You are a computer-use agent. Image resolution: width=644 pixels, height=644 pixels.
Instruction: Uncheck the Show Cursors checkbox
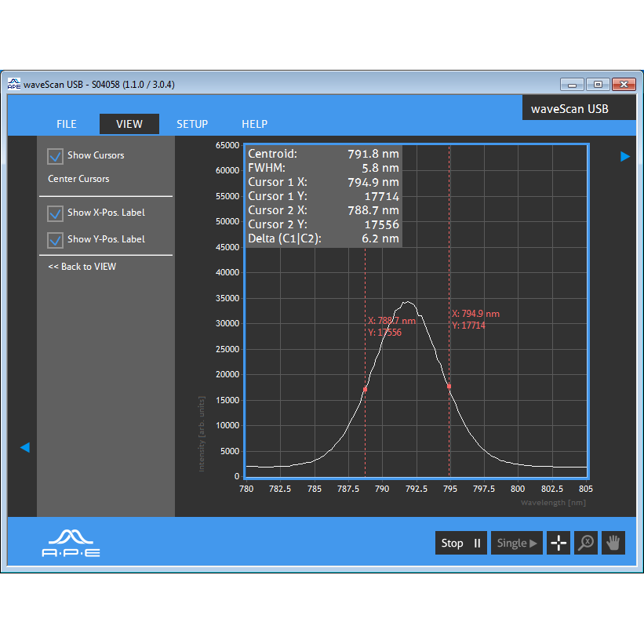pyautogui.click(x=56, y=156)
